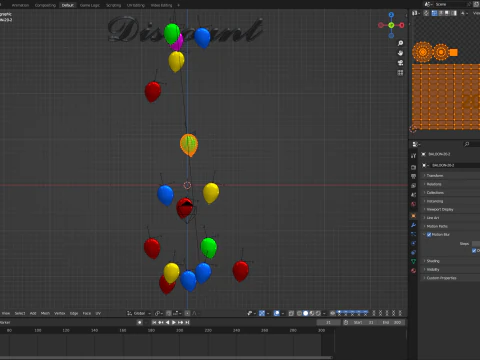Expand the Viewport Display panel
The height and width of the screenshot is (360, 480).
click(x=450, y=209)
